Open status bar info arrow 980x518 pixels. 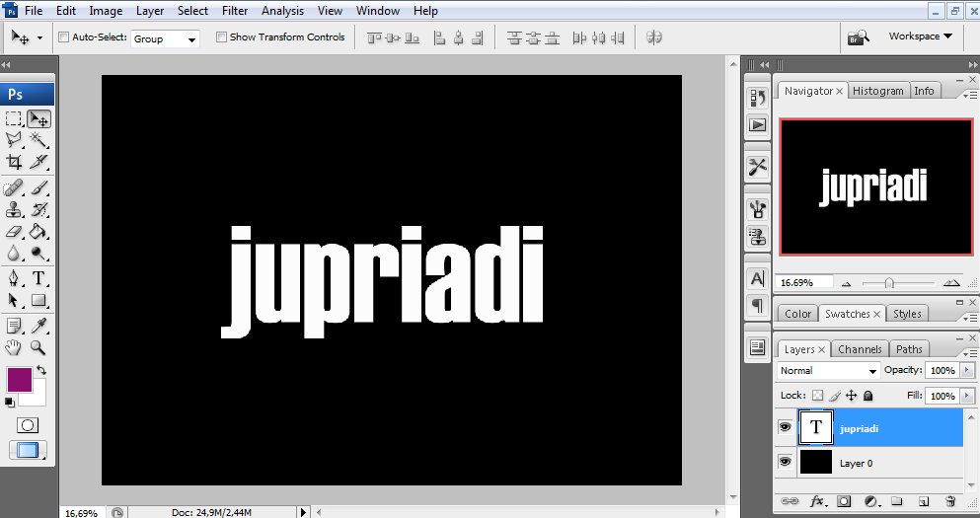[x=304, y=512]
